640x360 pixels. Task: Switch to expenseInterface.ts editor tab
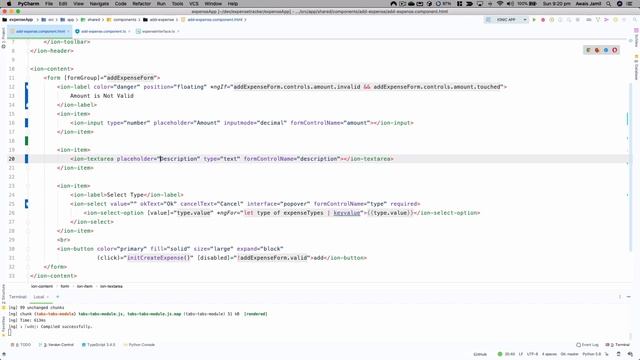(158, 31)
